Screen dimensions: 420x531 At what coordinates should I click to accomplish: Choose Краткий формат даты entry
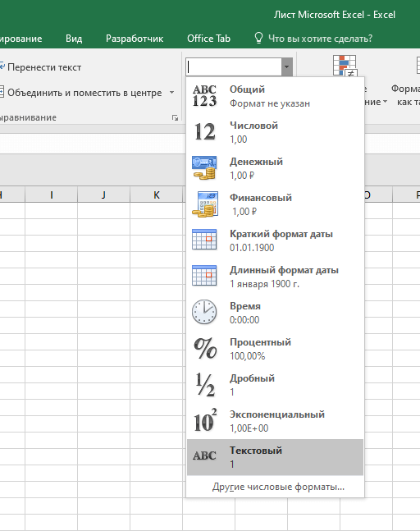275,240
